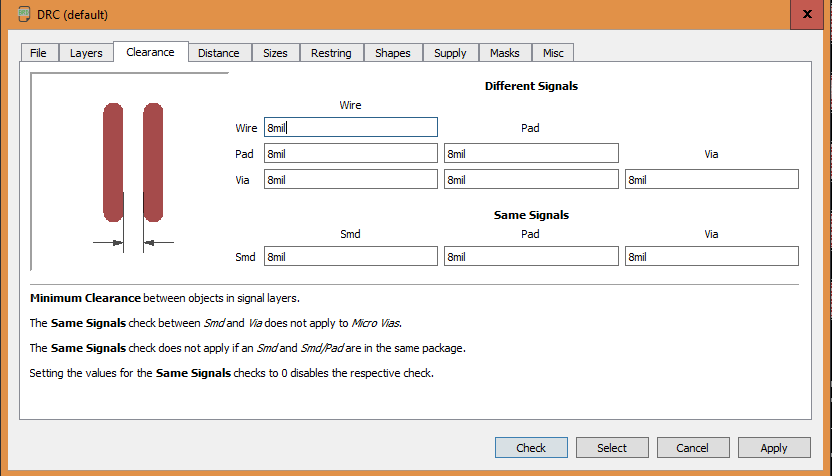Viewport: 832px width, 476px height.
Task: Click the Pad-to-Wire clearance field
Action: [x=350, y=153]
